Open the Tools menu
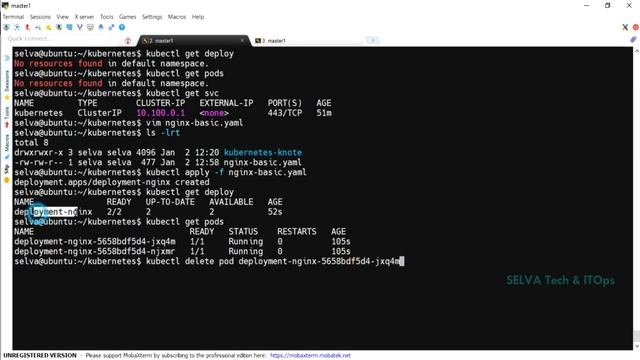640x360 pixels. [x=107, y=17]
